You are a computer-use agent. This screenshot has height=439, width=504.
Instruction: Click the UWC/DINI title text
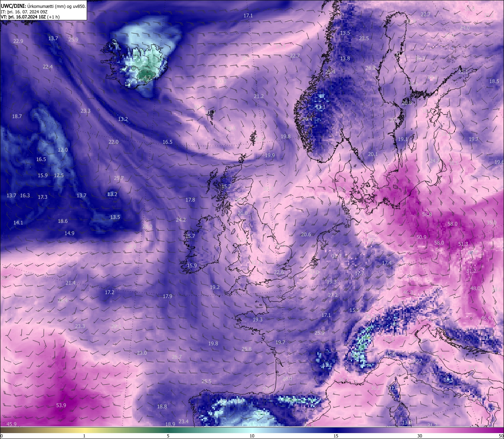pos(13,6)
